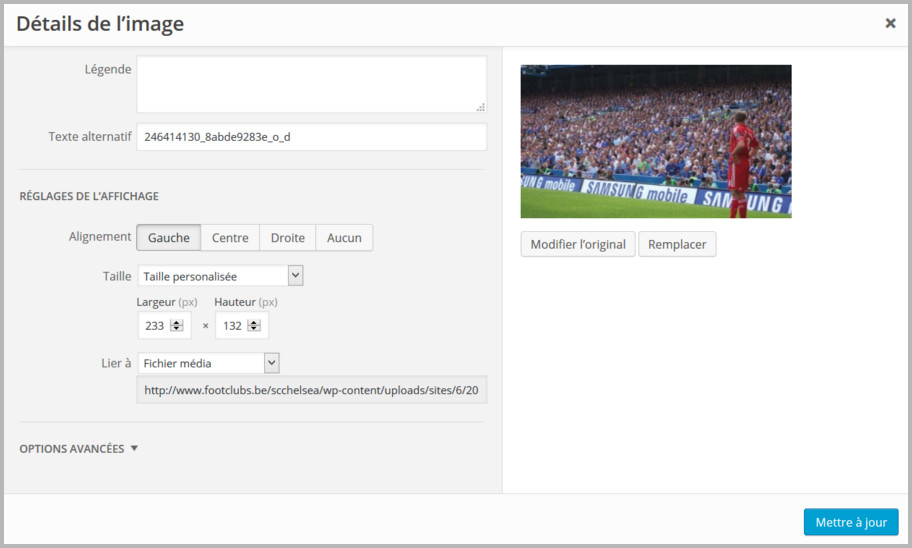The height and width of the screenshot is (548, 912).
Task: Click the Hauteur spinner arrows
Action: pyautogui.click(x=254, y=325)
